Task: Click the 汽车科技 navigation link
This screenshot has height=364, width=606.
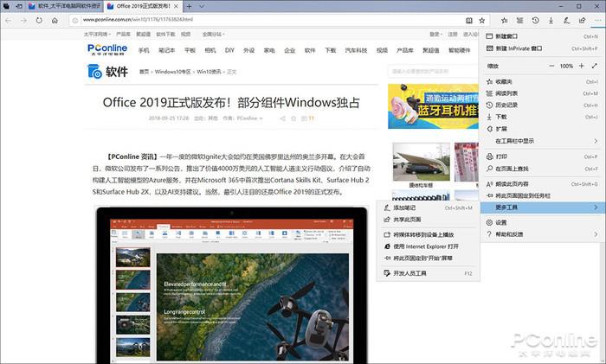Action: (x=356, y=50)
